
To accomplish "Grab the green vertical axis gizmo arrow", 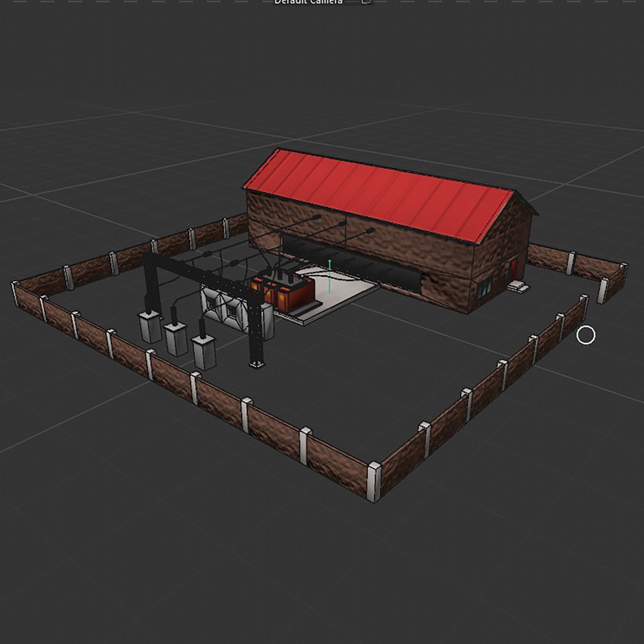I will coord(329,277).
